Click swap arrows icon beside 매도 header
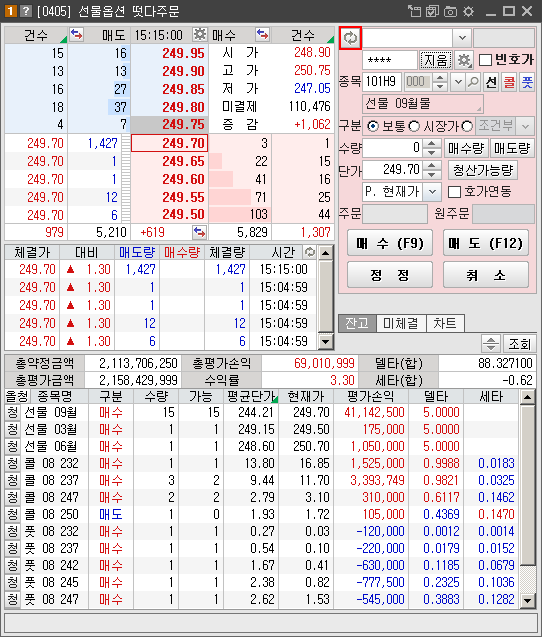 tap(76, 35)
